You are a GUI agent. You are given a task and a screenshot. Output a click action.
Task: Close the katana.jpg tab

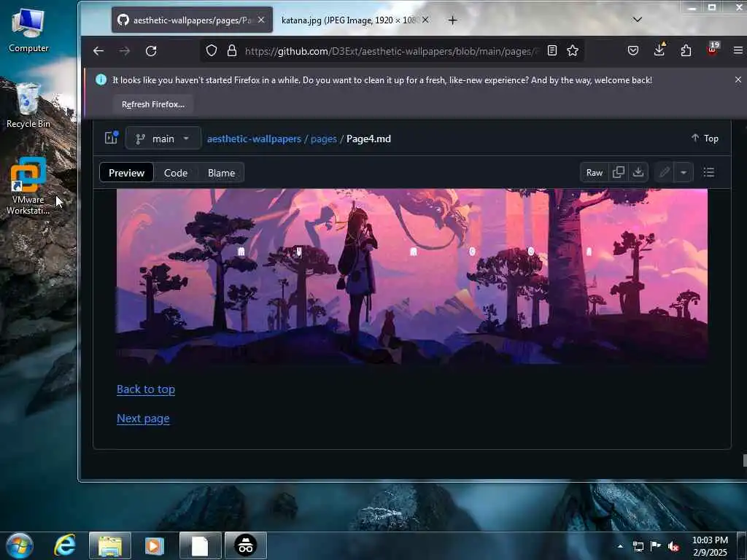coord(425,20)
